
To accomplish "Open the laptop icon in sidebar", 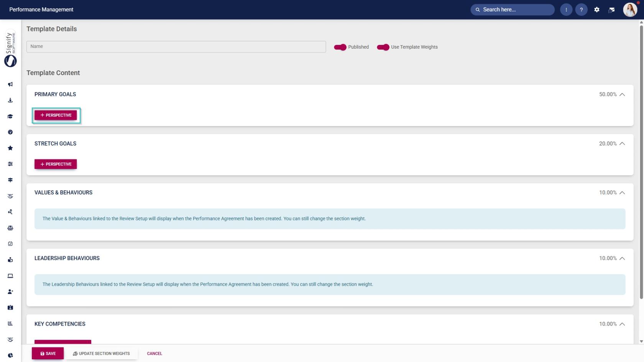I will [10, 276].
